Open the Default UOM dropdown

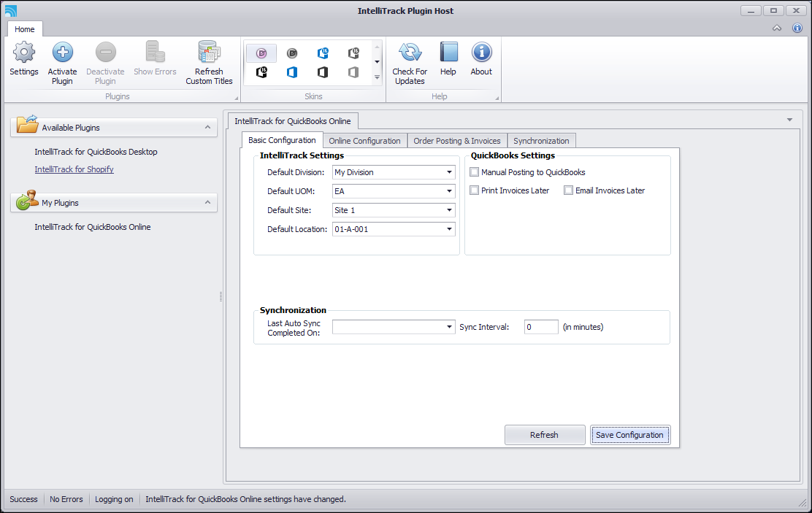449,191
